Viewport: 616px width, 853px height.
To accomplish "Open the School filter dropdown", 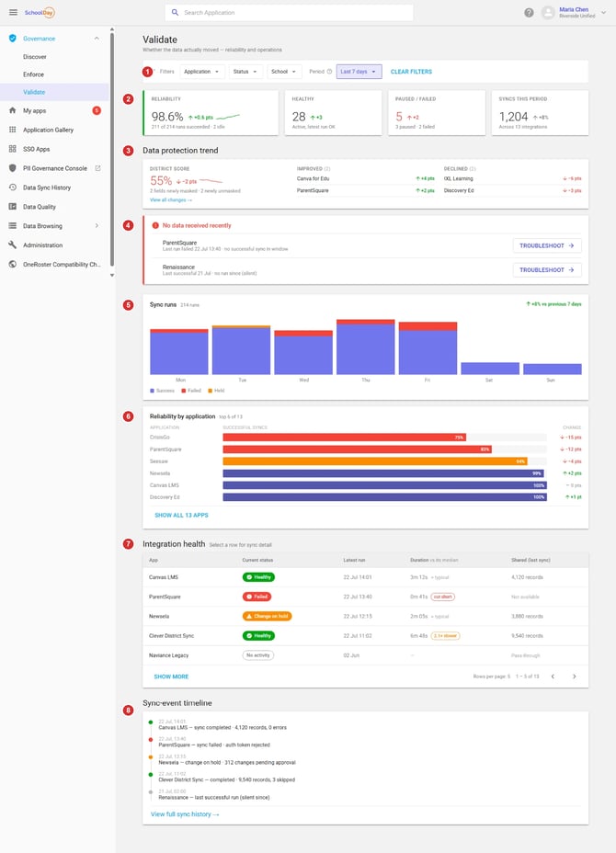I will click(x=283, y=72).
